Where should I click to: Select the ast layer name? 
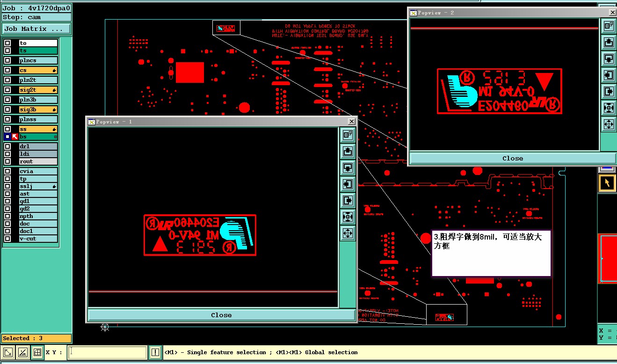38,194
